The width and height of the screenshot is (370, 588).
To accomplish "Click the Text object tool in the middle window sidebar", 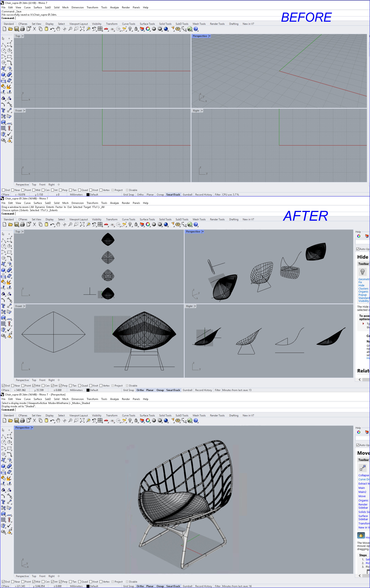I will tap(3, 306).
